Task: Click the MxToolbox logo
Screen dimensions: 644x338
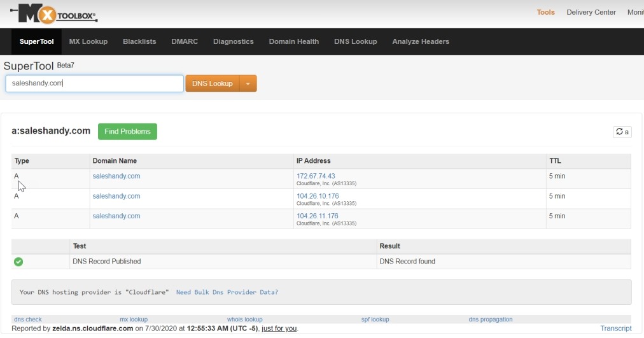Action: [x=54, y=15]
